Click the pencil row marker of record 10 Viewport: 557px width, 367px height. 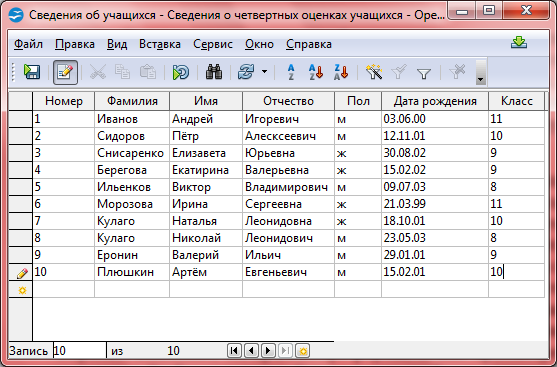(21, 272)
